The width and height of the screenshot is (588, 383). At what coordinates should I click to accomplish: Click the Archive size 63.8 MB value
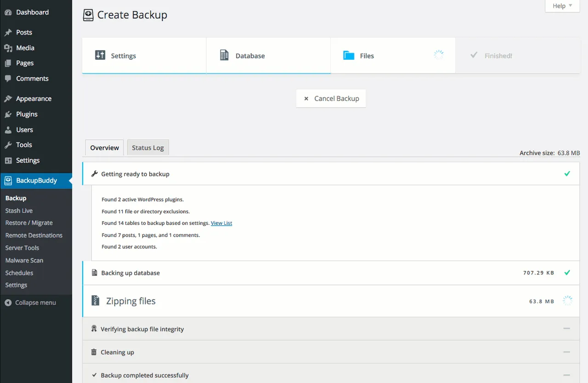(x=569, y=153)
